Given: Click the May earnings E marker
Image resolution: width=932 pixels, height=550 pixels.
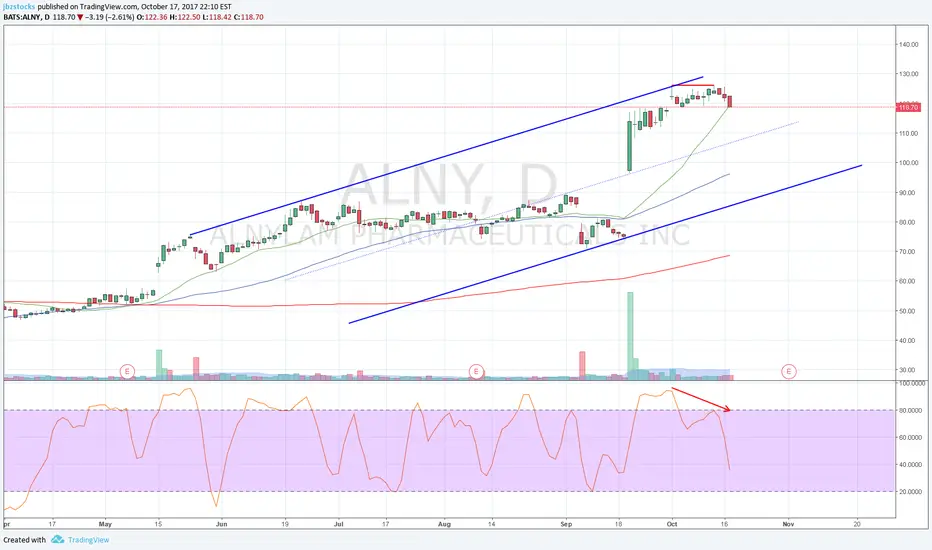Looking at the screenshot, I should [x=127, y=372].
